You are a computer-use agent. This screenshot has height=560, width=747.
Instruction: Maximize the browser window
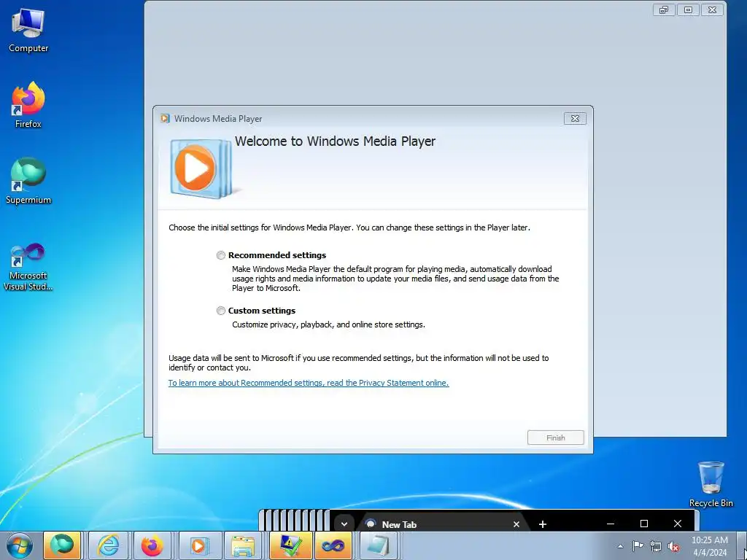pyautogui.click(x=644, y=524)
